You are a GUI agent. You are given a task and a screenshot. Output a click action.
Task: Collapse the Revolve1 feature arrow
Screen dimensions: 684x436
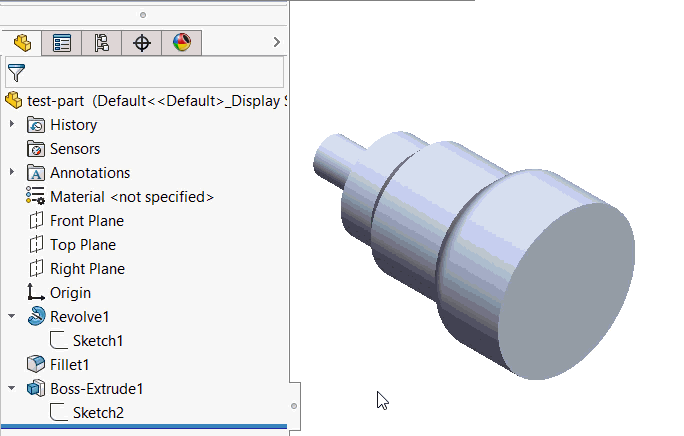(x=12, y=316)
